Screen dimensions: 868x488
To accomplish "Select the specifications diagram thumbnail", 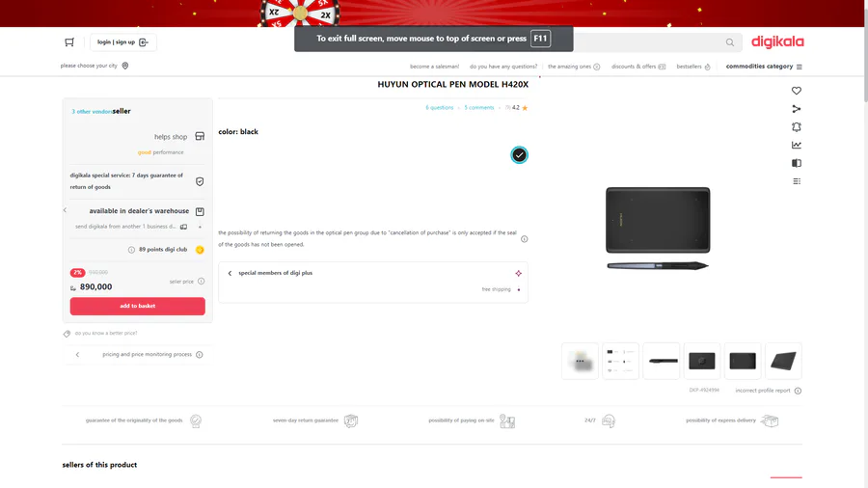I will (620, 361).
